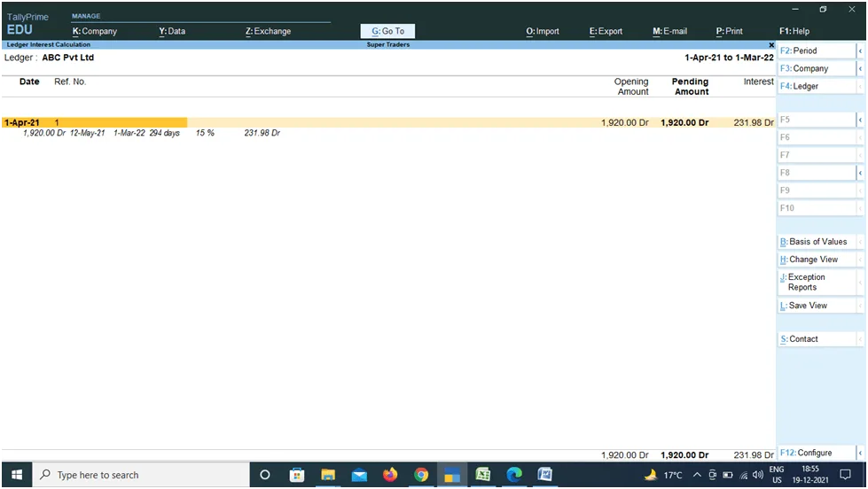Image resolution: width=868 pixels, height=489 pixels.
Task: Open the Z: Exchange menu
Action: (x=268, y=31)
